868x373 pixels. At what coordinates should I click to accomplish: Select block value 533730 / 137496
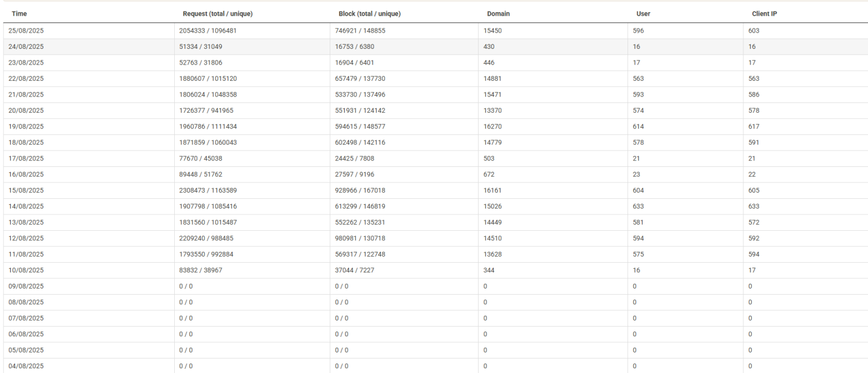(360, 95)
